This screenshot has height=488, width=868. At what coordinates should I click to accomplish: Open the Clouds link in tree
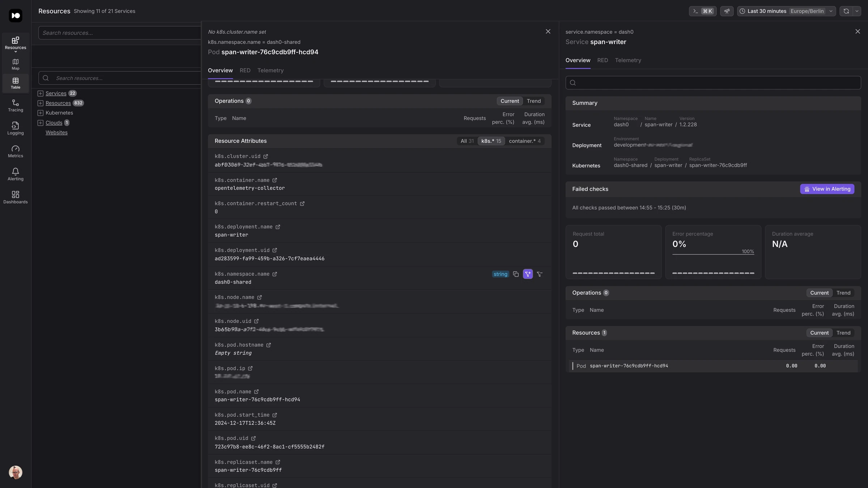pos(54,123)
